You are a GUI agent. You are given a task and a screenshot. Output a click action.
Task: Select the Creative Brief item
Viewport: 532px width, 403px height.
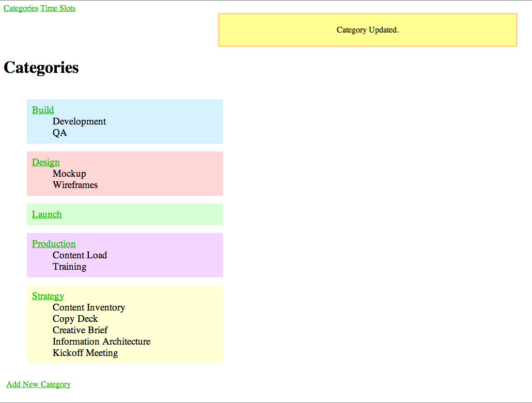(80, 330)
